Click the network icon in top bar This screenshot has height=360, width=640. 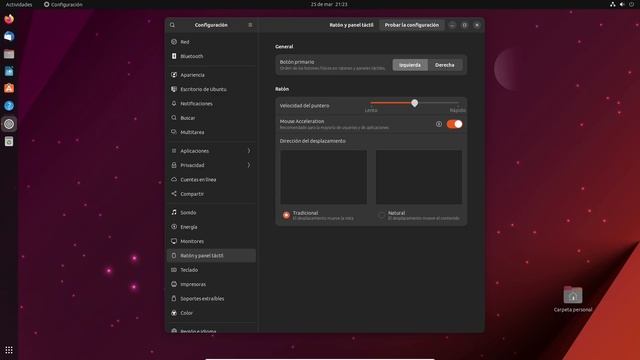(613, 4)
